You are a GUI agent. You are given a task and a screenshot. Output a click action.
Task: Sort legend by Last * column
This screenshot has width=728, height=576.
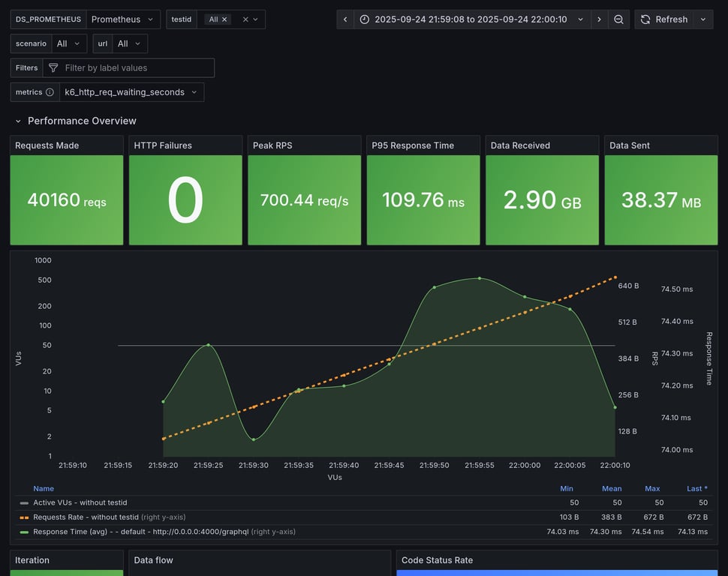click(x=697, y=488)
